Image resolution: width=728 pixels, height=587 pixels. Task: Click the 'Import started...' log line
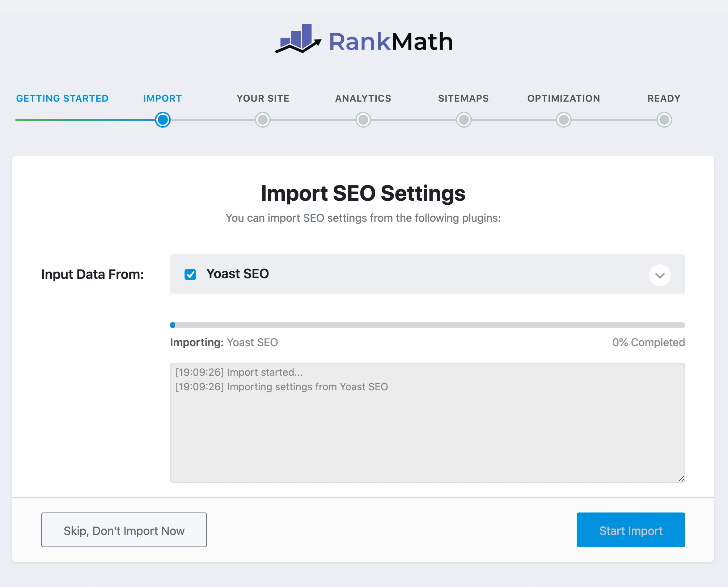pos(239,372)
